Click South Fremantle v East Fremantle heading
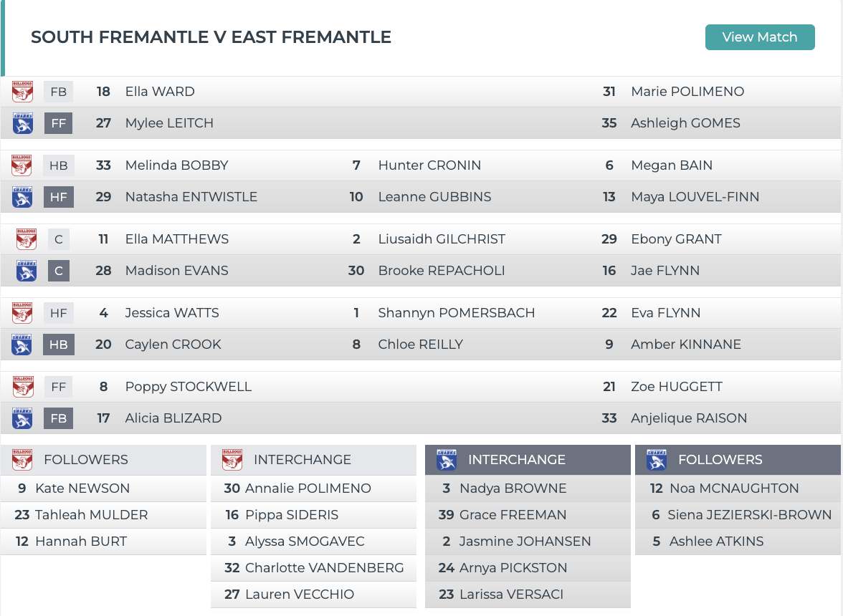This screenshot has width=843, height=616. point(211,37)
